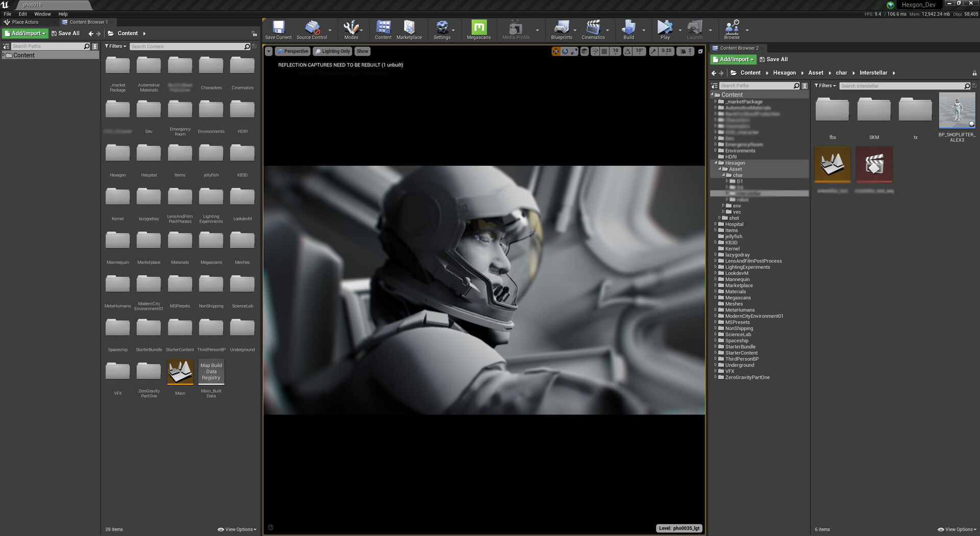Select the rotate gizmo mode in the viewport
Screen dimensions: 980x536
click(x=565, y=51)
